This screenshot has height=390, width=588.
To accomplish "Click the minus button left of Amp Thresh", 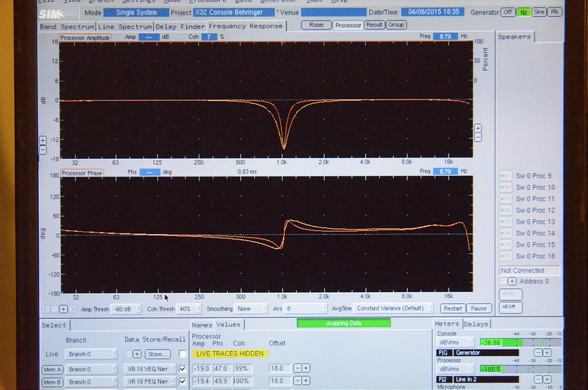I will (x=54, y=309).
